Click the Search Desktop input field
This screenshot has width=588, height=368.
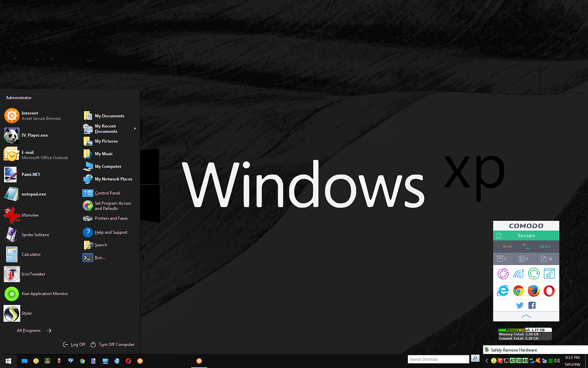point(438,359)
